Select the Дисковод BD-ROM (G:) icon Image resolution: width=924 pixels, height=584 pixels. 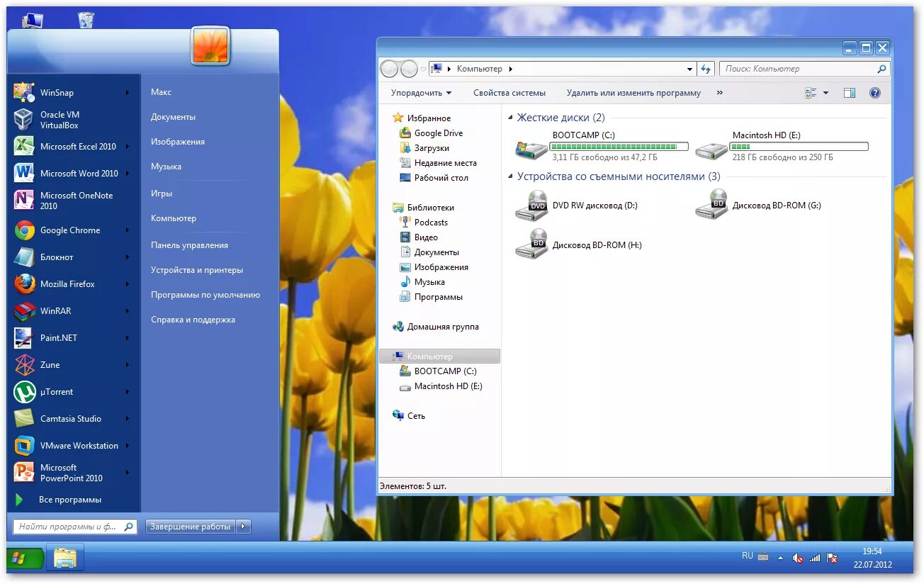coord(711,205)
